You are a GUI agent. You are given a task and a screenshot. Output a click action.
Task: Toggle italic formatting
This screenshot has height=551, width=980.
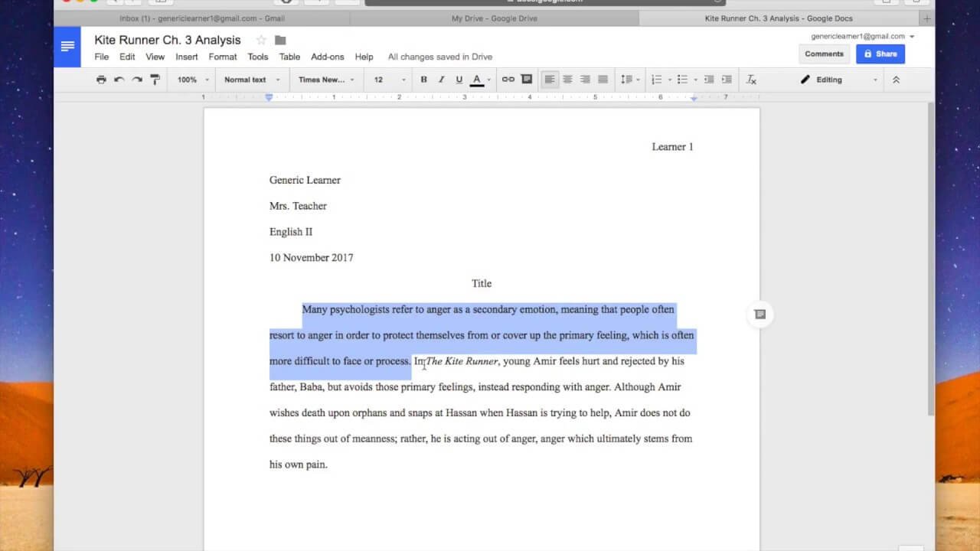pyautogui.click(x=441, y=80)
